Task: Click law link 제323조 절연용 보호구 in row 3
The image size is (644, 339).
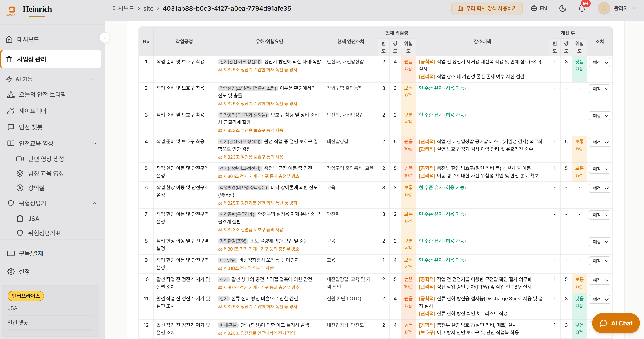Action: coord(250,130)
